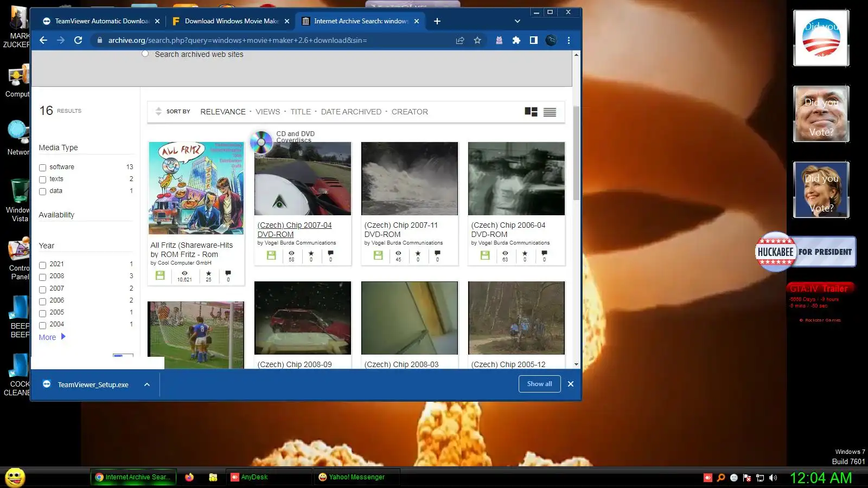The width and height of the screenshot is (868, 488).
Task: Open the browser side panel
Action: pyautogui.click(x=534, y=40)
